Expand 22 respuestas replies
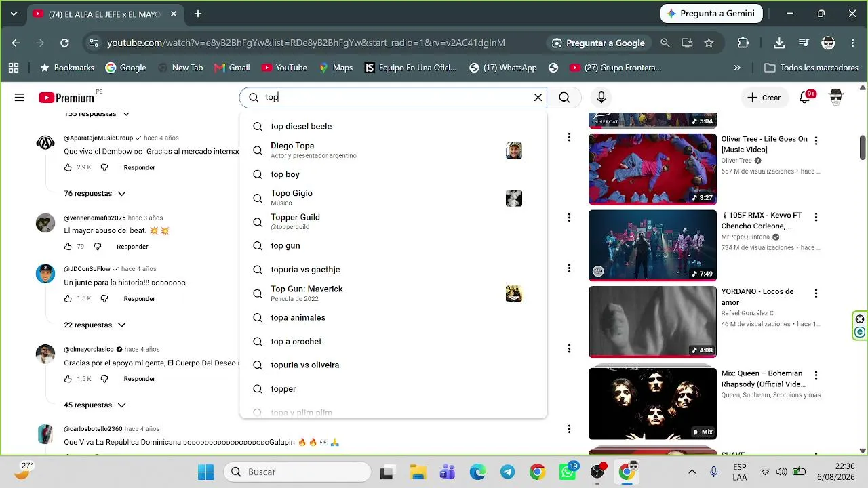The width and height of the screenshot is (868, 488). tap(95, 325)
